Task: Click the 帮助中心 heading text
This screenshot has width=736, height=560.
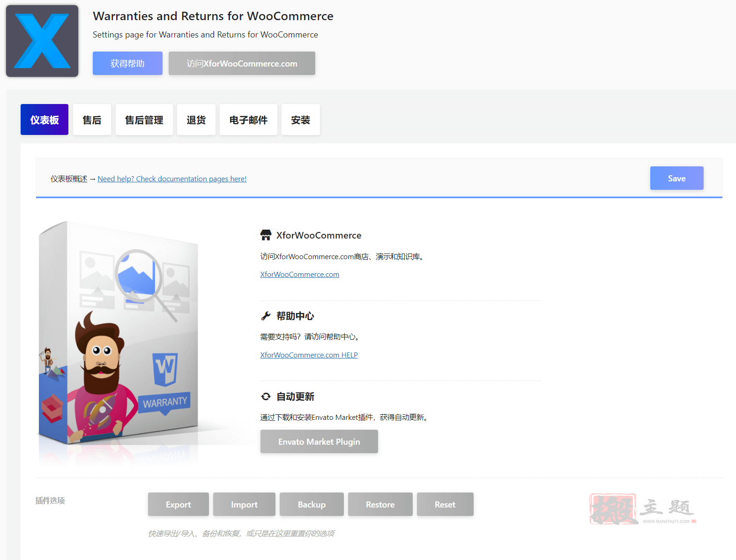Action: pos(295,316)
